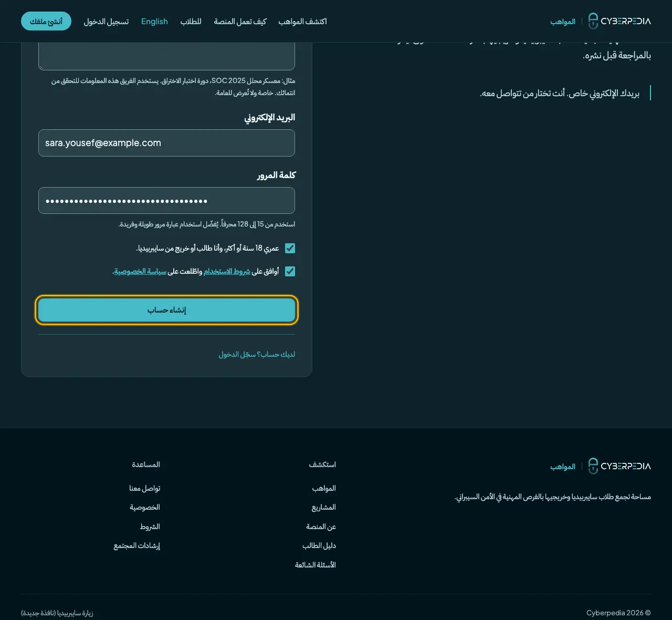The image size is (672, 620).
Task: Open the المشاريع footer link
Action: (x=323, y=507)
